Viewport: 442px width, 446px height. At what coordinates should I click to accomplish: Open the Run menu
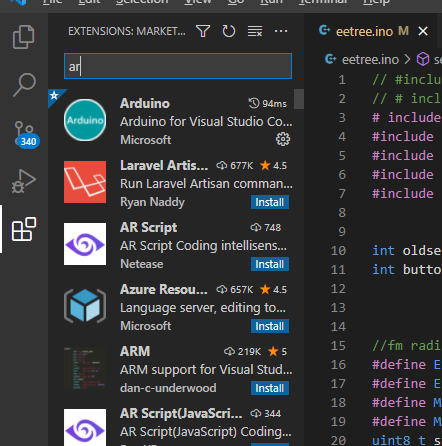271,2
